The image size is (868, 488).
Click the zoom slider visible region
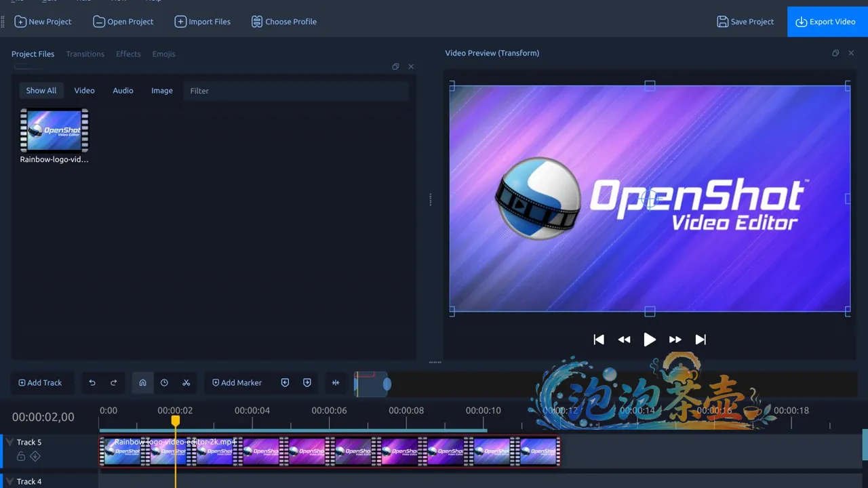[x=372, y=385]
